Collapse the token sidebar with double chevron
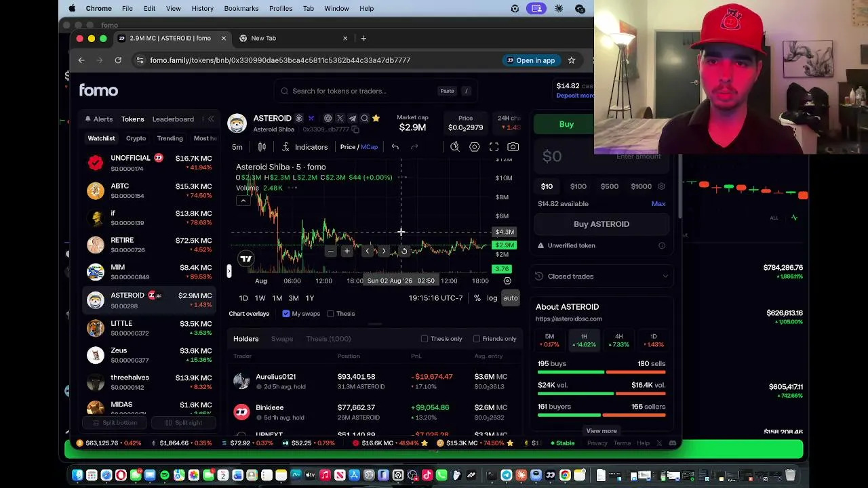The image size is (868, 488). click(211, 119)
